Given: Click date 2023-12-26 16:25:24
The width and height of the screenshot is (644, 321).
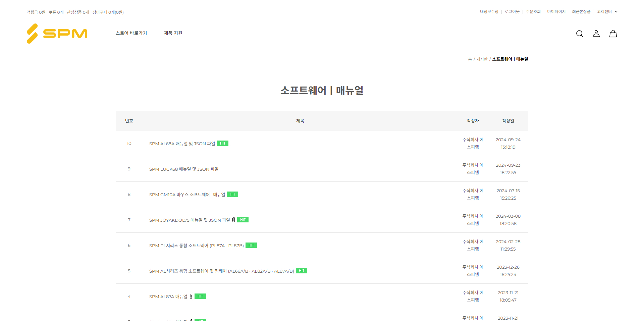Looking at the screenshot, I should coord(508,271).
